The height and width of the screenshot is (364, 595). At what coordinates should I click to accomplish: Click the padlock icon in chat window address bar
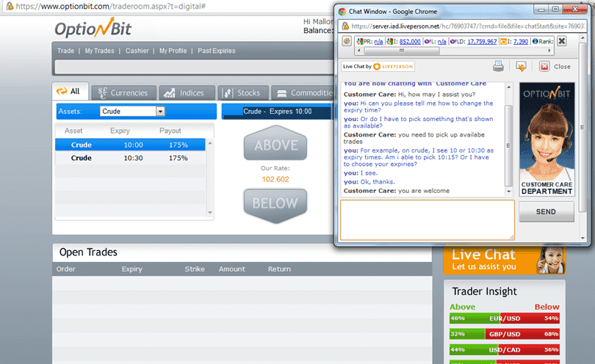(x=345, y=26)
